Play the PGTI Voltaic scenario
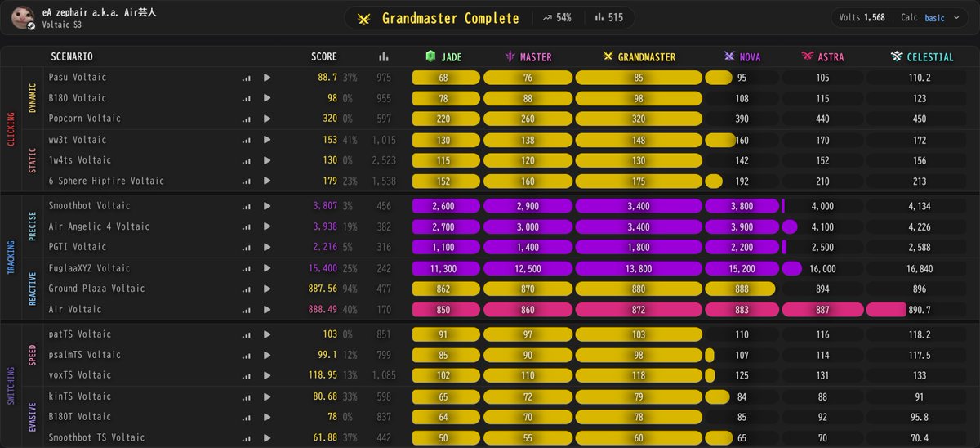 [x=266, y=247]
